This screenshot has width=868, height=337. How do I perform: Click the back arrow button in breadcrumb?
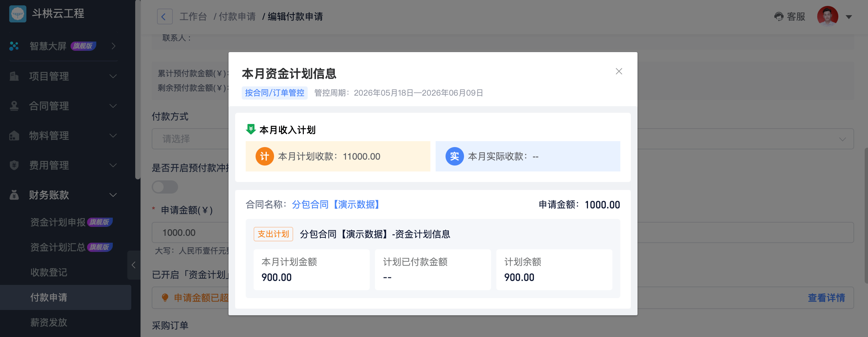point(164,16)
